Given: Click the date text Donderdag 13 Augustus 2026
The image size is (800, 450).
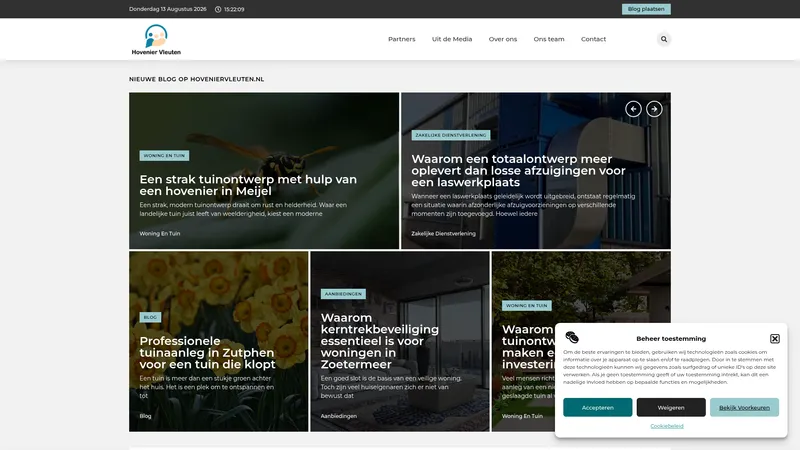Looking at the screenshot, I should pyautogui.click(x=168, y=9).
